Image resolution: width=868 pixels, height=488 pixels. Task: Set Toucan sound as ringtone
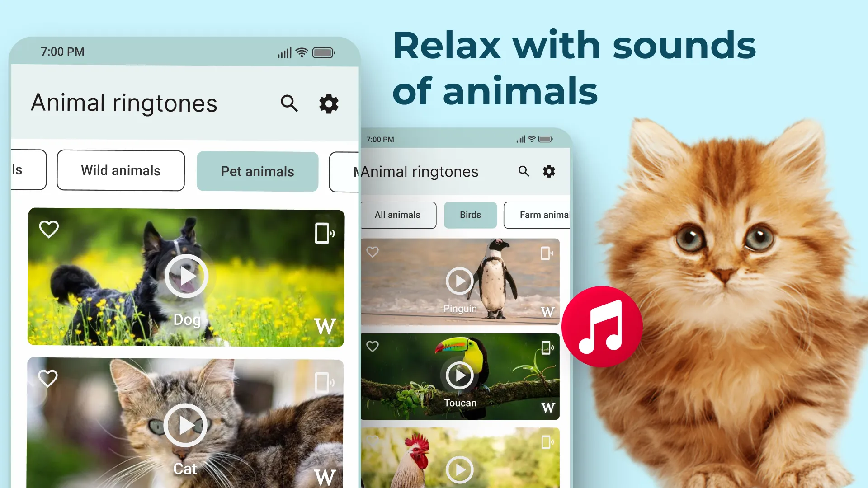(547, 347)
